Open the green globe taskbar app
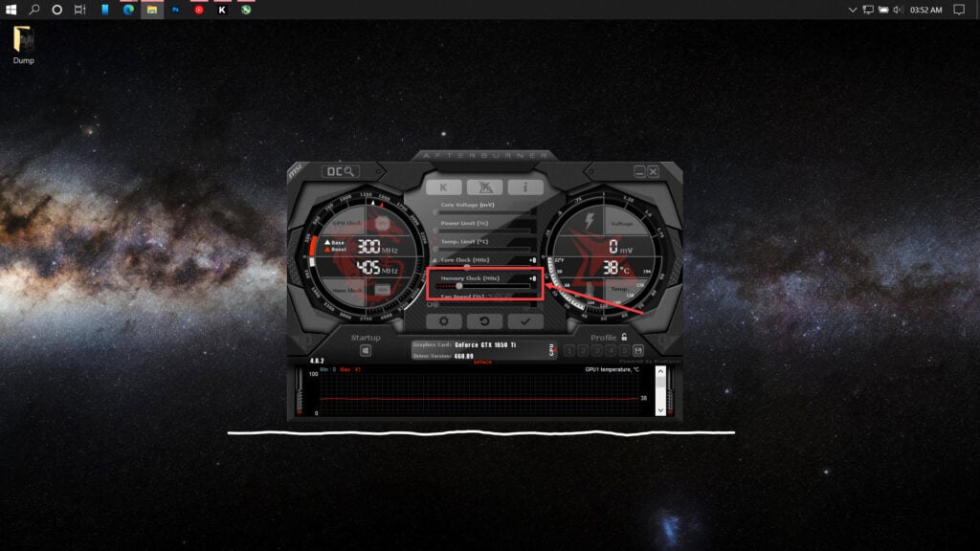Screen dimensions: 980x551 click(x=246, y=10)
